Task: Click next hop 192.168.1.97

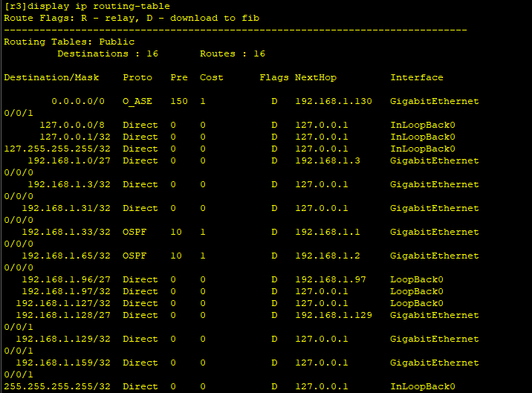Action: click(x=331, y=279)
